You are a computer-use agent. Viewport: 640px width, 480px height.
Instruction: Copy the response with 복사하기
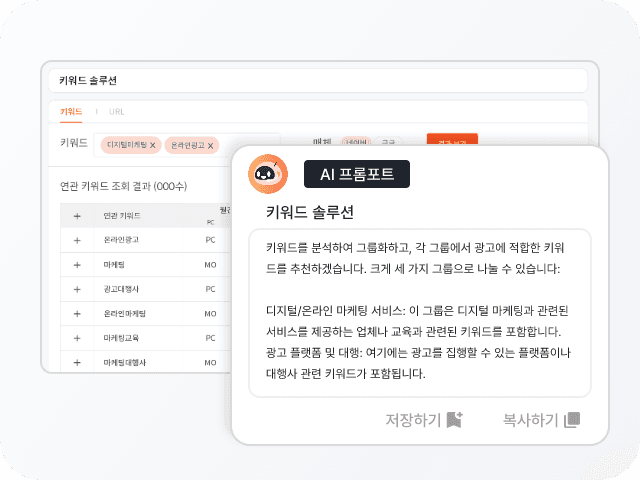(541, 420)
